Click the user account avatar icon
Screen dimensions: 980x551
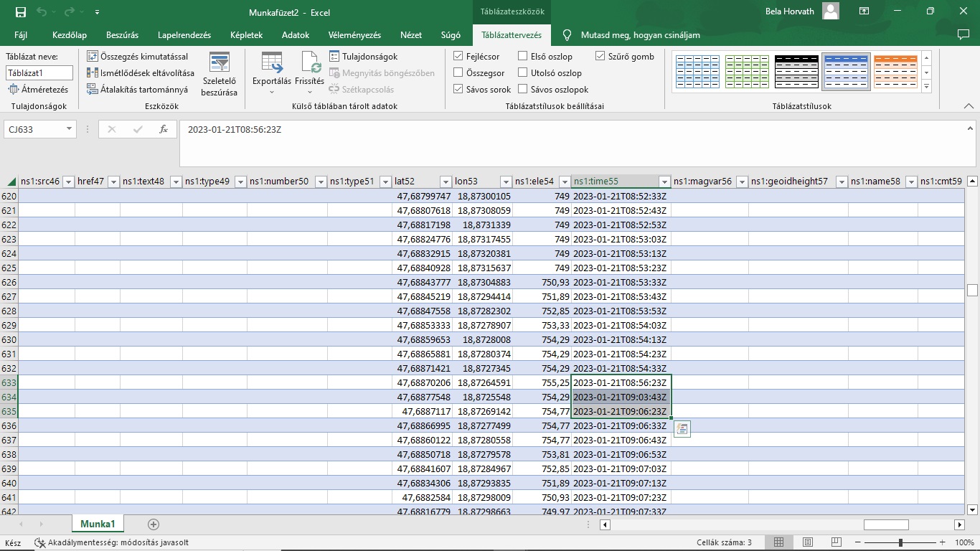831,11
